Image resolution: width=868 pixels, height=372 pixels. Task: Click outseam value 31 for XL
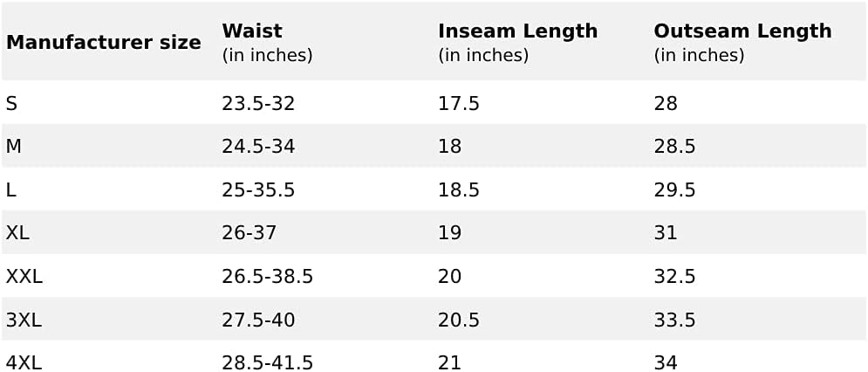click(666, 233)
